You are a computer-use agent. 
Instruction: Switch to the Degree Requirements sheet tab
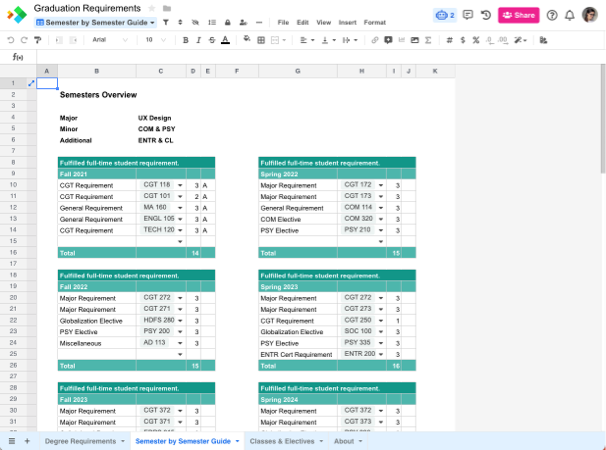pyautogui.click(x=84, y=441)
